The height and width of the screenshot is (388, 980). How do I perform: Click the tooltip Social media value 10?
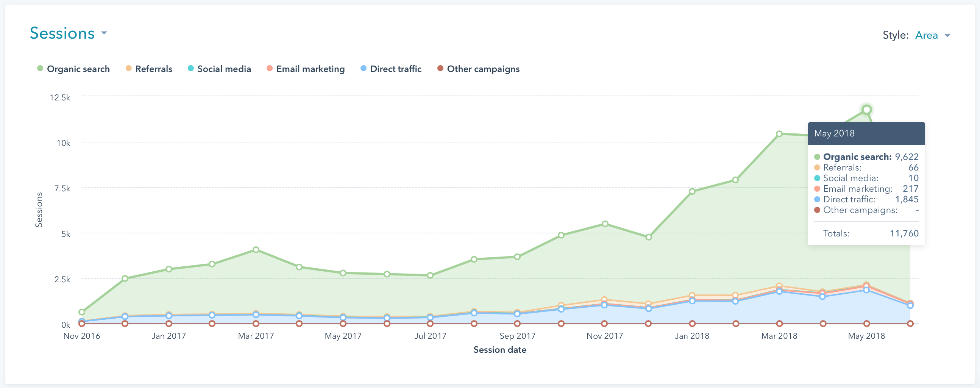click(913, 178)
